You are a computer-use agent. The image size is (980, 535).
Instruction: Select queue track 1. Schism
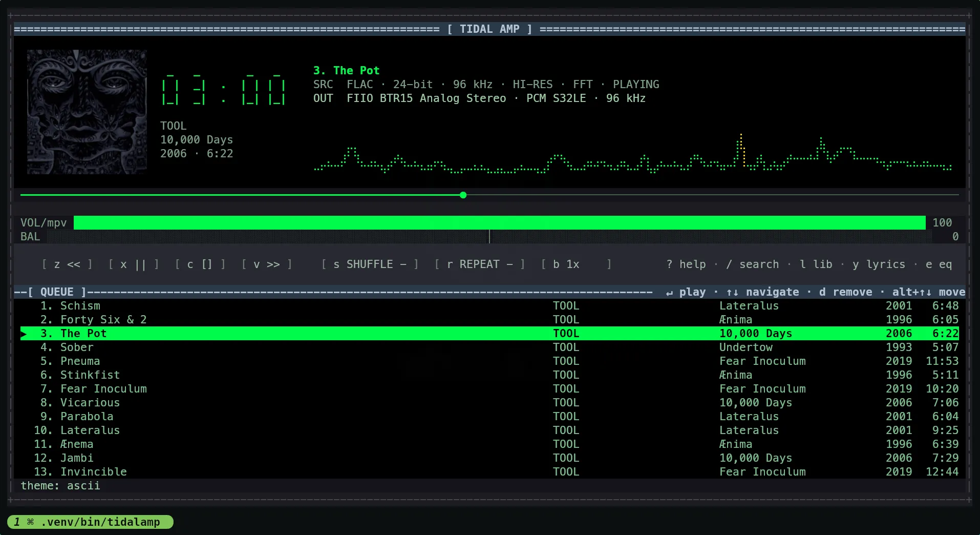coord(489,306)
